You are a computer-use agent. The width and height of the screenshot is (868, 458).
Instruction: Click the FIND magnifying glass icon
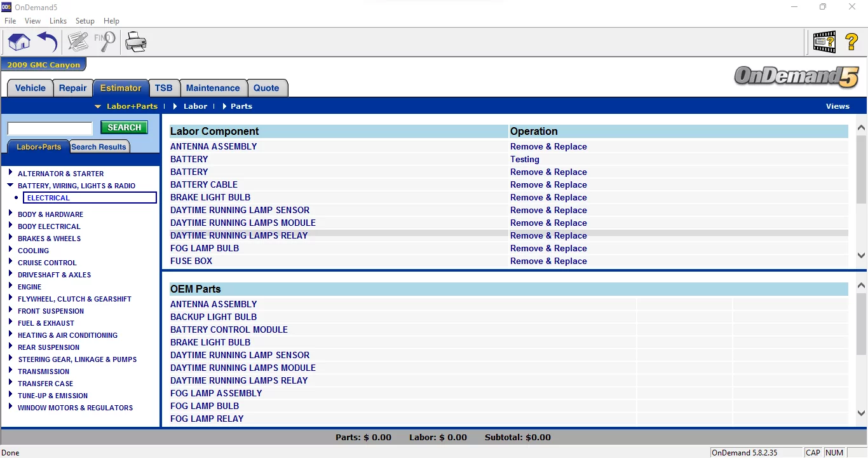coord(105,41)
